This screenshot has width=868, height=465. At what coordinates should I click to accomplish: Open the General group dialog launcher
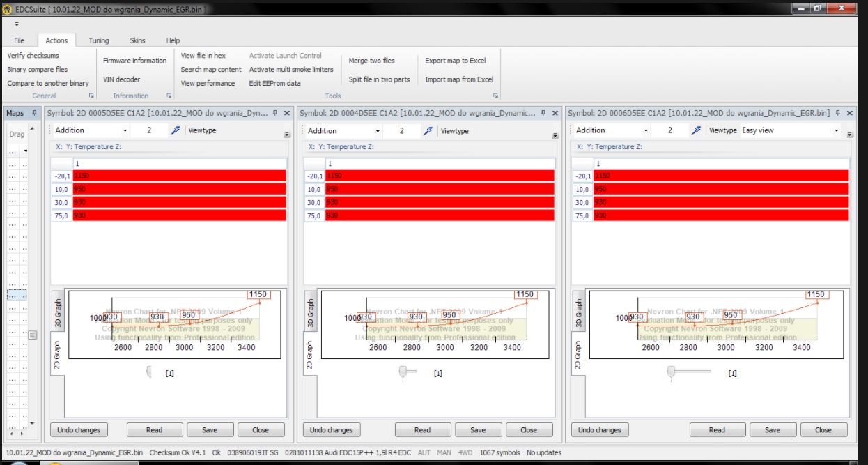coord(91,96)
